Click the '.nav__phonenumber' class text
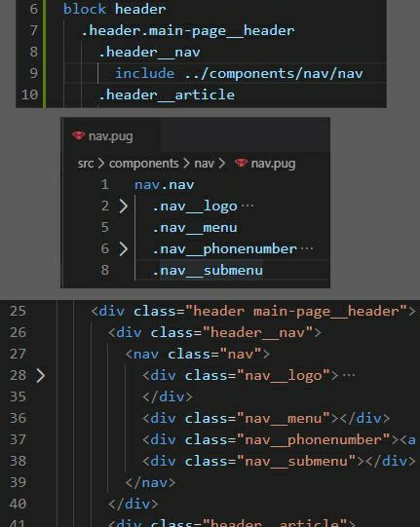 pyautogui.click(x=225, y=249)
